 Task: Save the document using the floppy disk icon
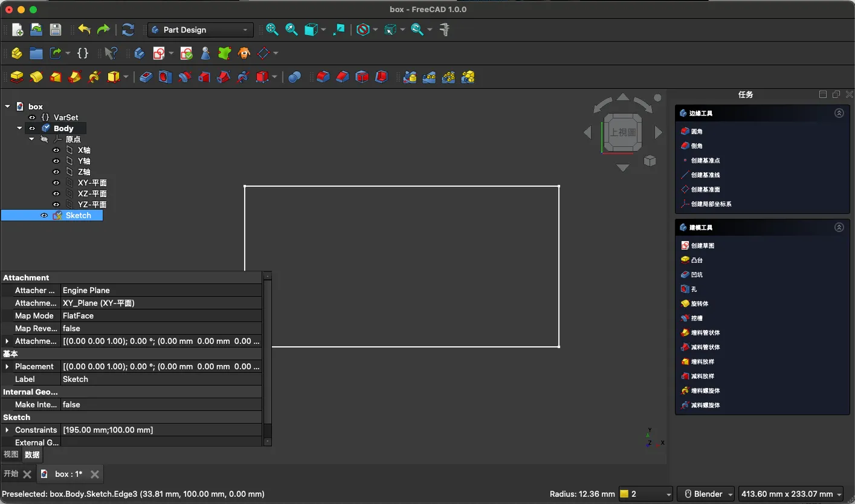[55, 30]
